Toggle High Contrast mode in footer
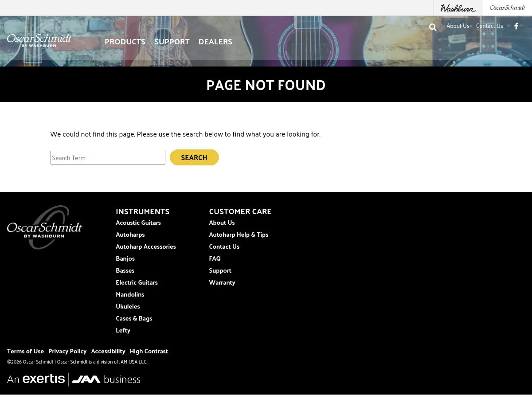The height and width of the screenshot is (399, 532). tap(149, 351)
